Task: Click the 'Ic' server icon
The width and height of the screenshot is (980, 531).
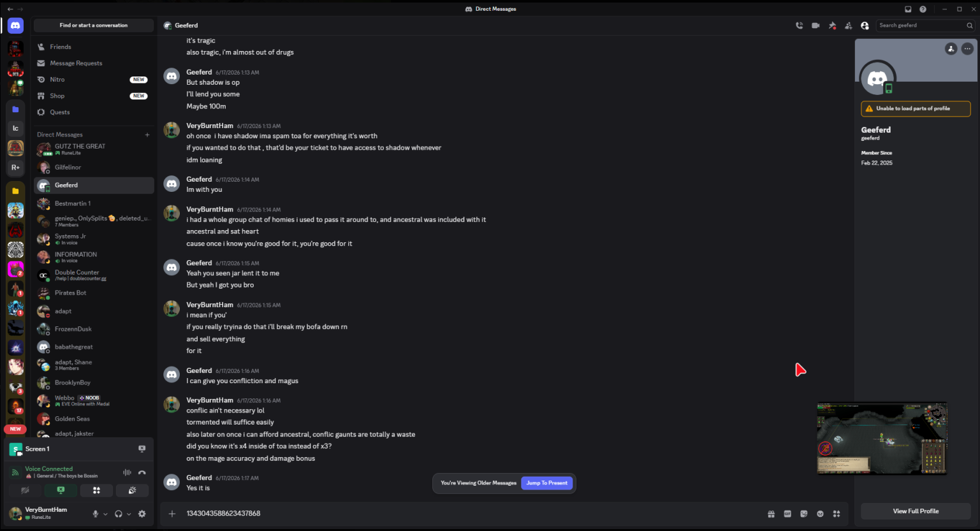Action: 16,128
